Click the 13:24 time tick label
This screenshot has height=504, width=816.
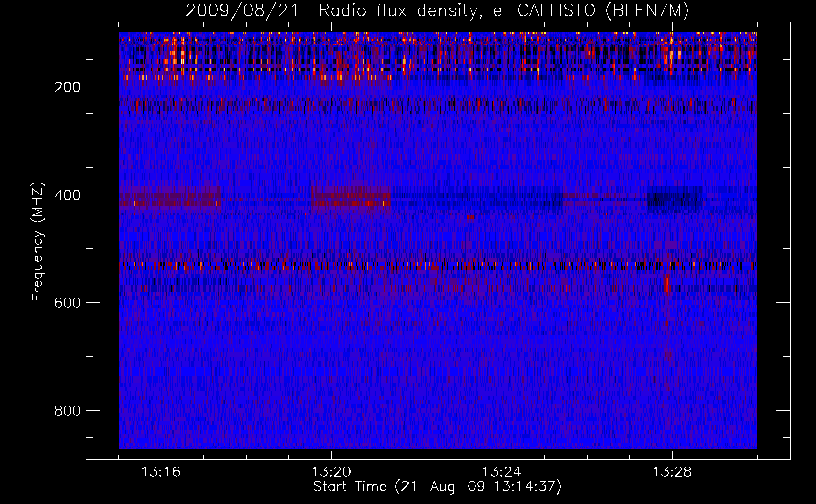click(502, 472)
